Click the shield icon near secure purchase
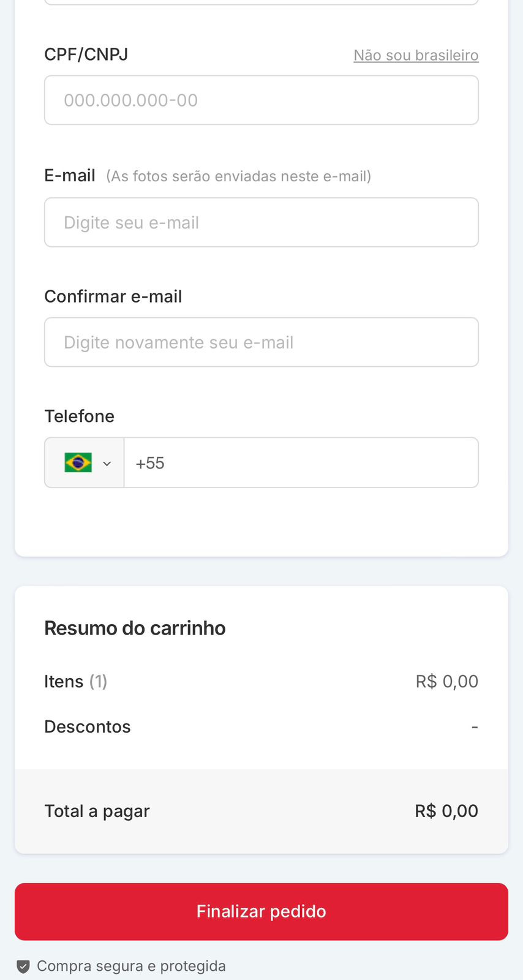523x980 pixels. pyautogui.click(x=23, y=967)
